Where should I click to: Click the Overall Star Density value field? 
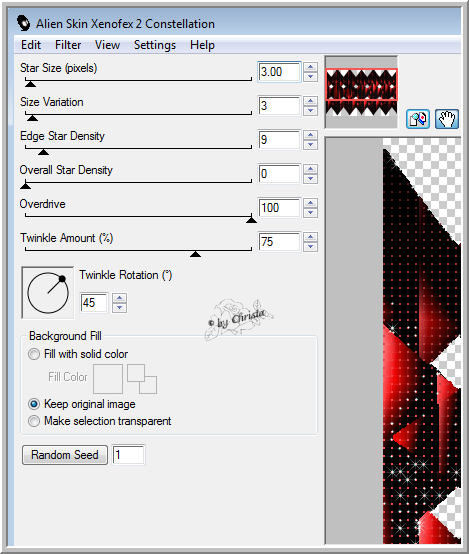point(279,174)
